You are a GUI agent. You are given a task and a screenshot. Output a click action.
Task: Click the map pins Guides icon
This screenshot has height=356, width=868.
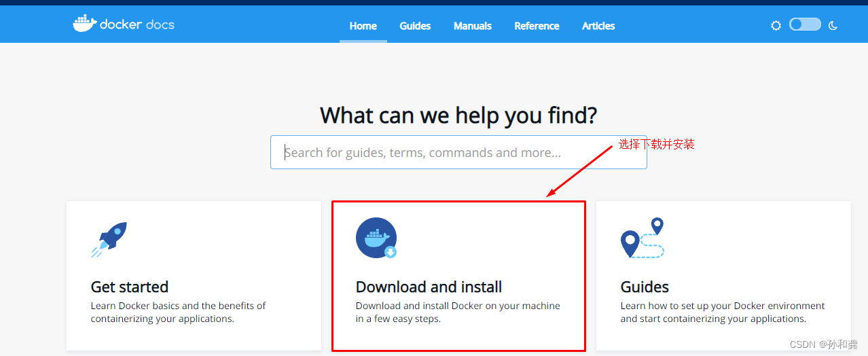tap(643, 238)
